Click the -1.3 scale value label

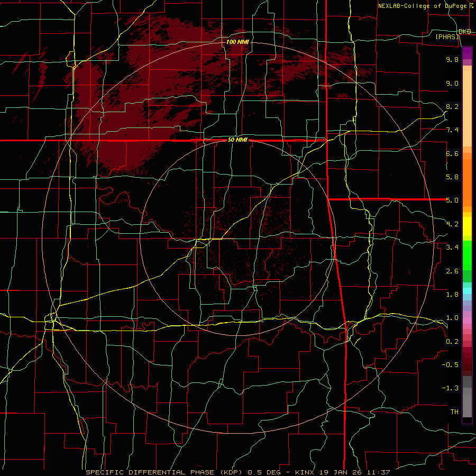(x=450, y=388)
